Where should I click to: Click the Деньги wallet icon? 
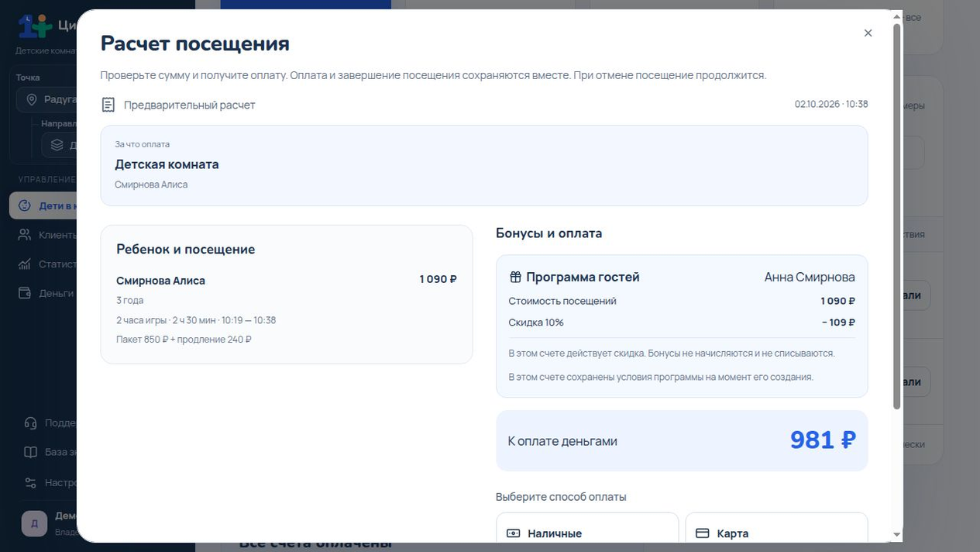click(24, 293)
